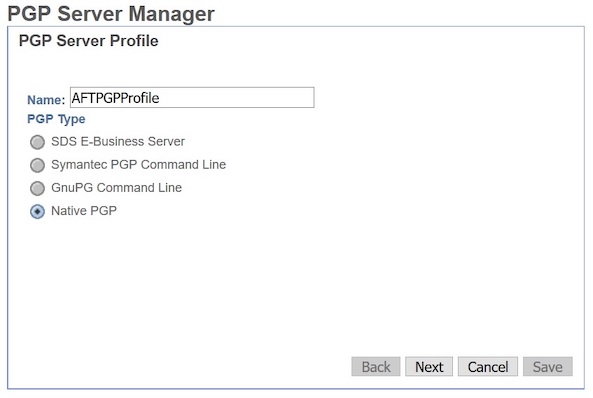This screenshot has height=398, width=593.
Task: Click the "Symantec PGP Command Line" option text
Action: coord(138,165)
